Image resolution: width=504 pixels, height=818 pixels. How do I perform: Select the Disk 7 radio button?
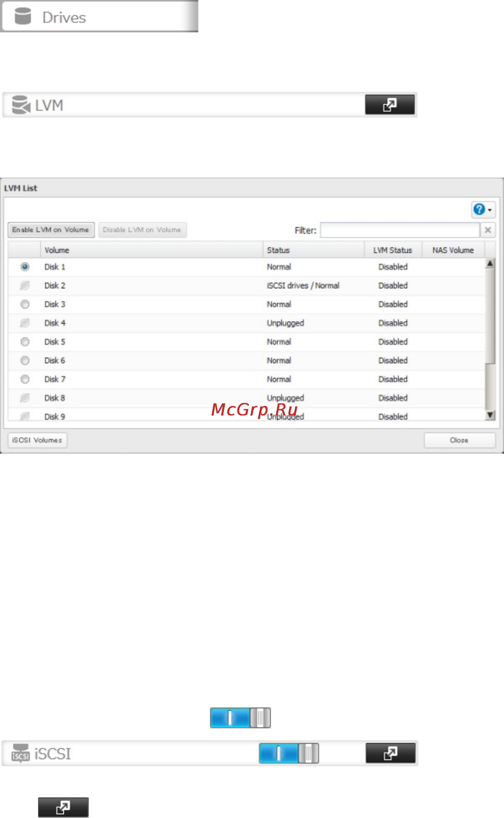25,379
